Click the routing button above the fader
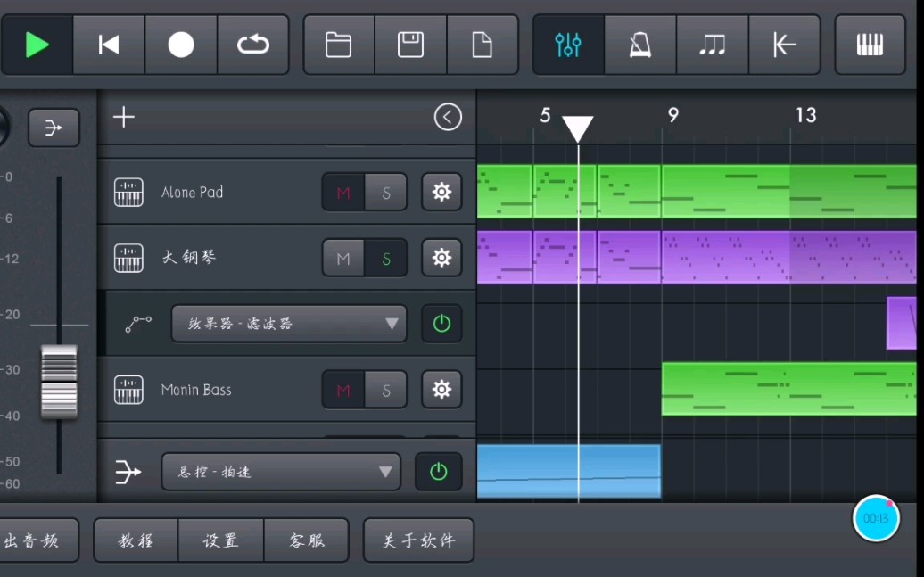This screenshot has height=577, width=924. 54,128
